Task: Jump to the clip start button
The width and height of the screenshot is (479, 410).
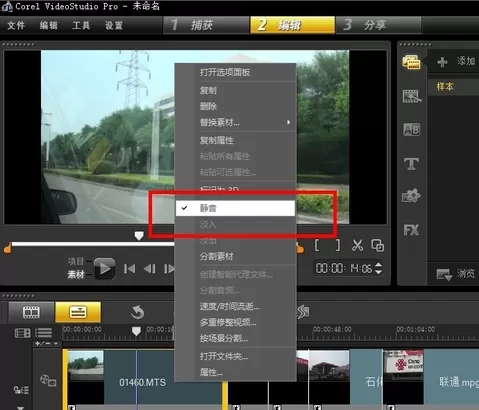Action: (129, 269)
